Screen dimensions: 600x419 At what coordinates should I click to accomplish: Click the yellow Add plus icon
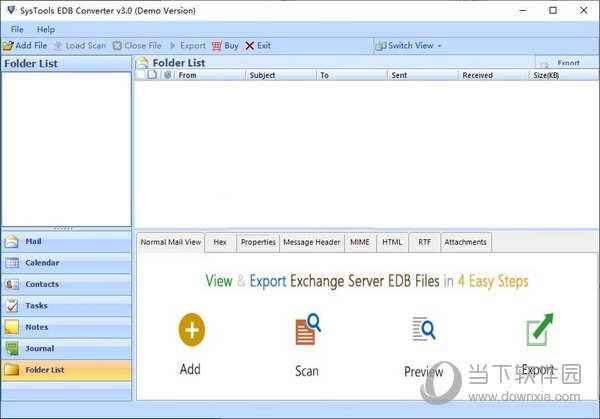192,329
